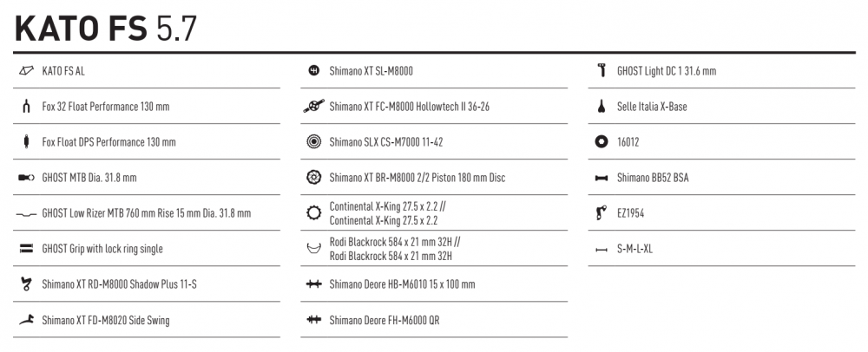Select the rear shock icon by Fox Float DPS

click(26, 142)
